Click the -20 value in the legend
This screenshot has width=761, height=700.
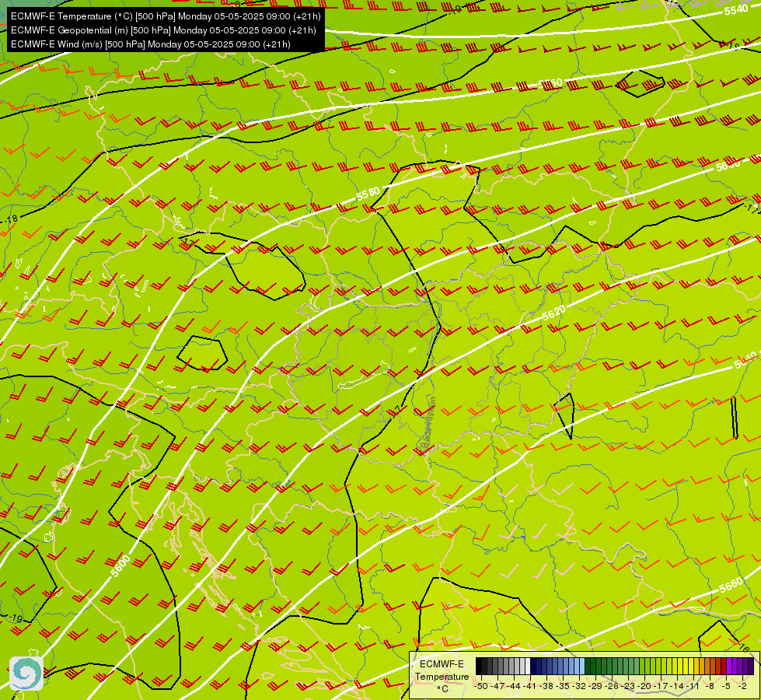[x=644, y=686]
